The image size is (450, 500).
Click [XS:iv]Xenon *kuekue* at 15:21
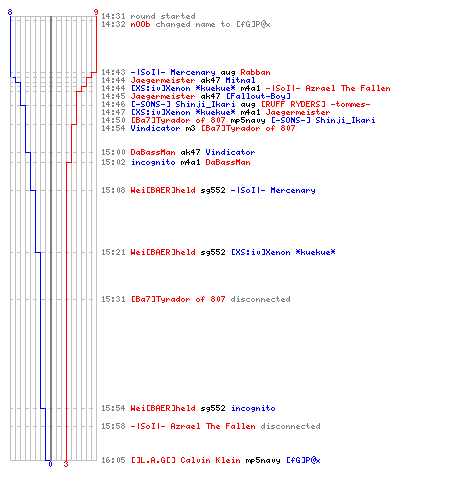pyautogui.click(x=283, y=252)
